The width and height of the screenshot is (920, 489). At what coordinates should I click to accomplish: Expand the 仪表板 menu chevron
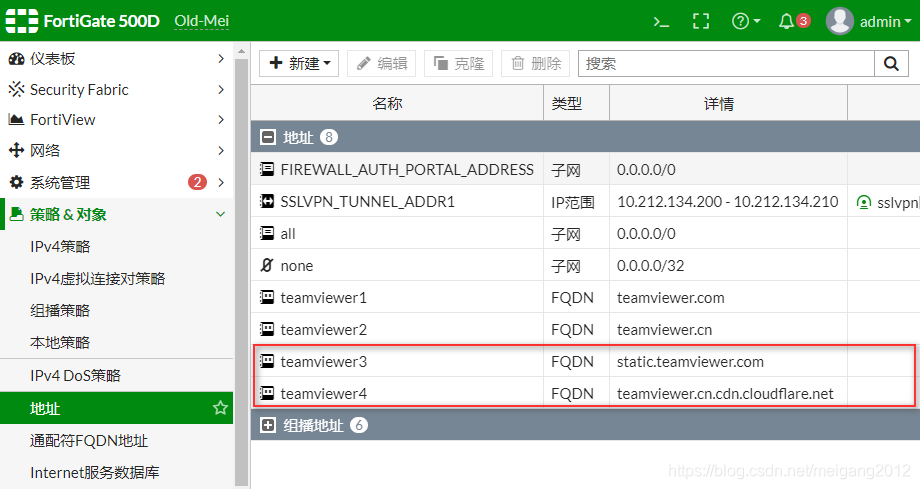point(221,59)
